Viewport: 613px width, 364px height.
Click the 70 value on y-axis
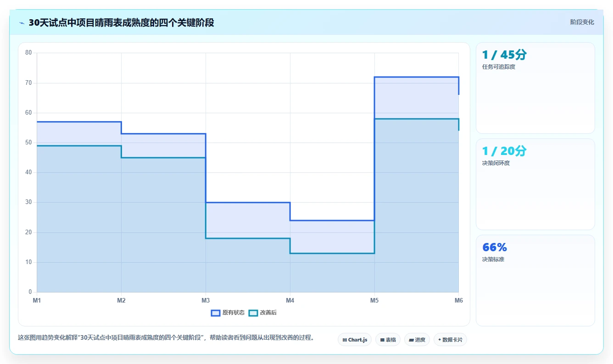[x=28, y=83]
